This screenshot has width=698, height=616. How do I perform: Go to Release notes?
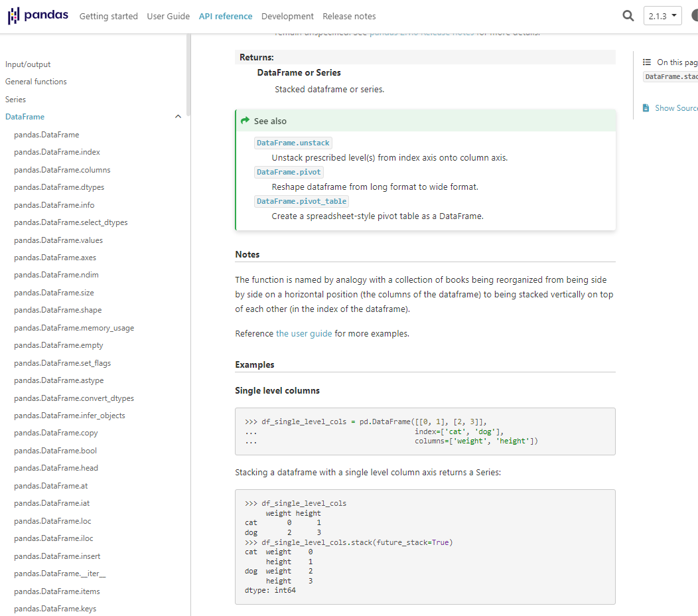349,16
